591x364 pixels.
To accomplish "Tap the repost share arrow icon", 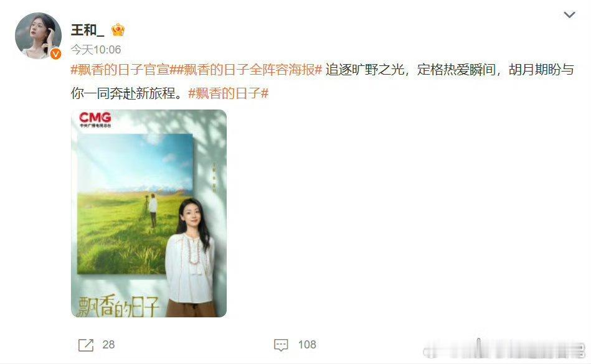I will [x=85, y=345].
